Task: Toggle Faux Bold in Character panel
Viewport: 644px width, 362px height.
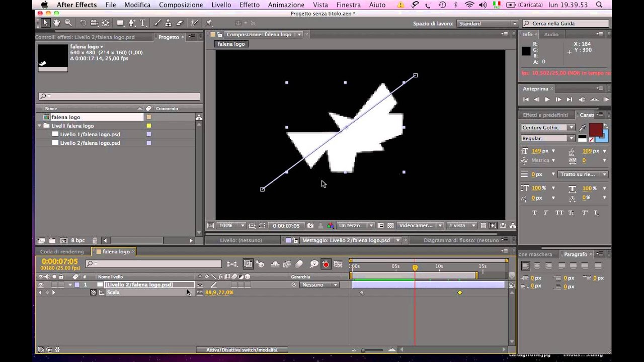Action: (x=534, y=213)
